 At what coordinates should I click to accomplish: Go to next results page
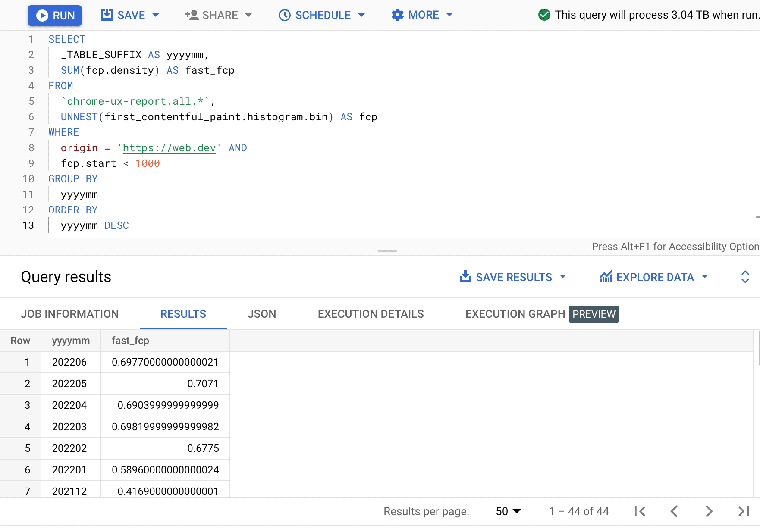(709, 511)
